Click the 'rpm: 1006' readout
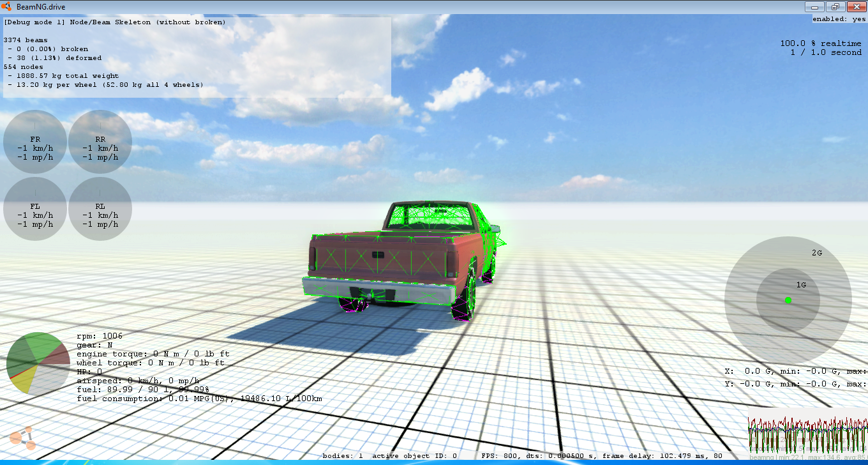The height and width of the screenshot is (465, 868). [100, 335]
